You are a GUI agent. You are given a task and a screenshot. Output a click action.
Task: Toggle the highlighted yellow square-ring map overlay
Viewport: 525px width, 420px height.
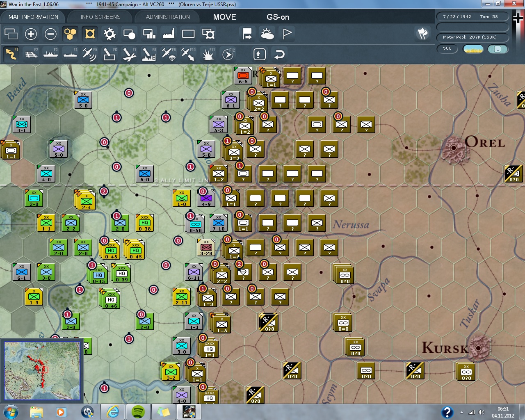point(90,34)
